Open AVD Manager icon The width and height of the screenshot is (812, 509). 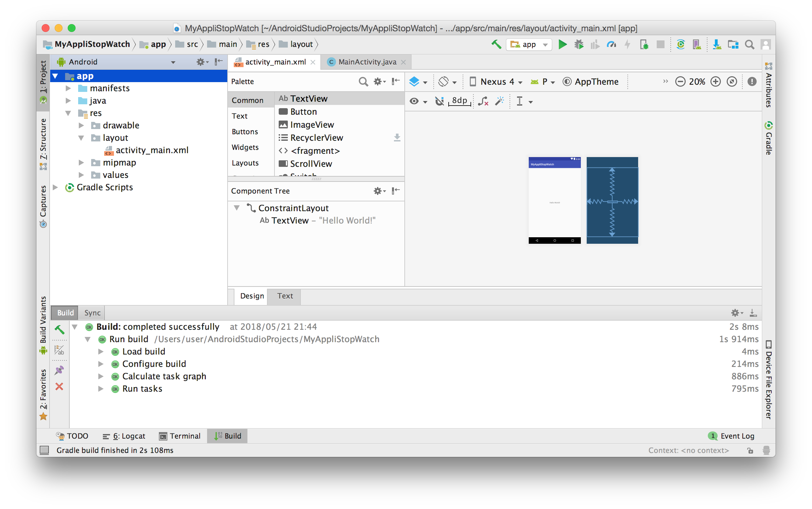(697, 44)
